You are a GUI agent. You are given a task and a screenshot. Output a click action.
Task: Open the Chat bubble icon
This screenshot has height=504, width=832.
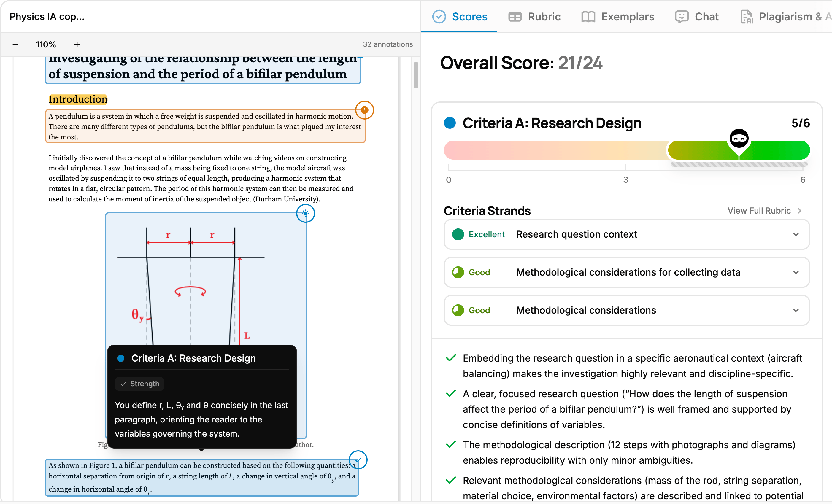pos(681,16)
